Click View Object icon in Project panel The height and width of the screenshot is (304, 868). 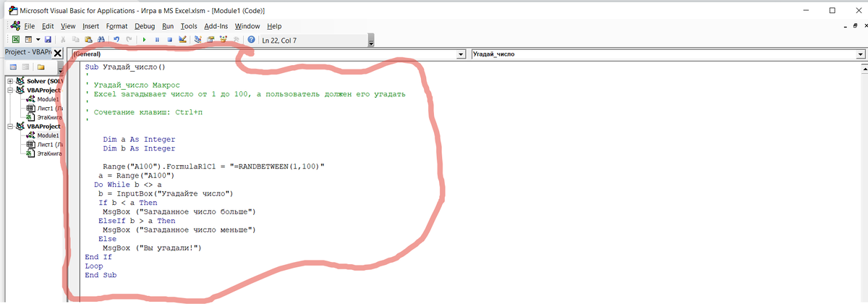(26, 67)
